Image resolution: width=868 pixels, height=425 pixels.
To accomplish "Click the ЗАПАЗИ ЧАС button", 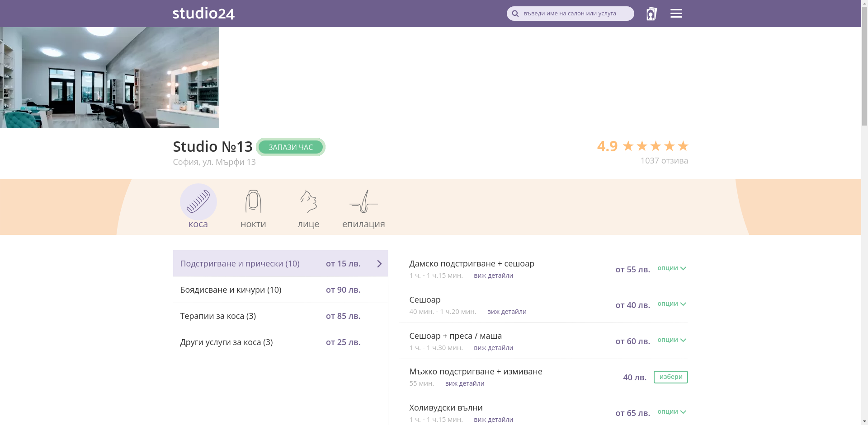I will (x=290, y=147).
